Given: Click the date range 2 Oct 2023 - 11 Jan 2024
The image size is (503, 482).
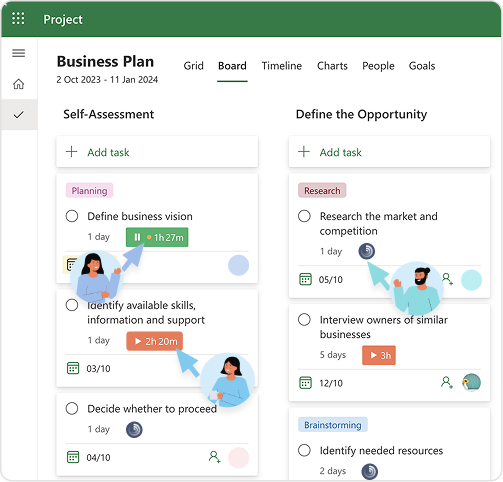Looking at the screenshot, I should [107, 80].
